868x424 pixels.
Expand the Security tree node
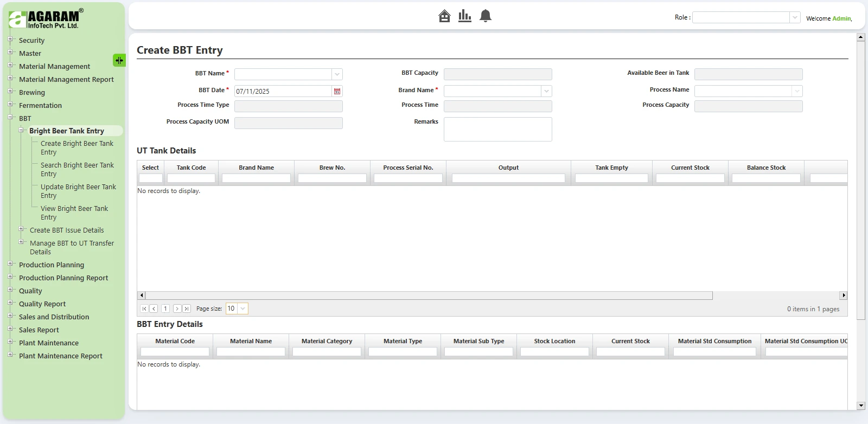pos(10,40)
